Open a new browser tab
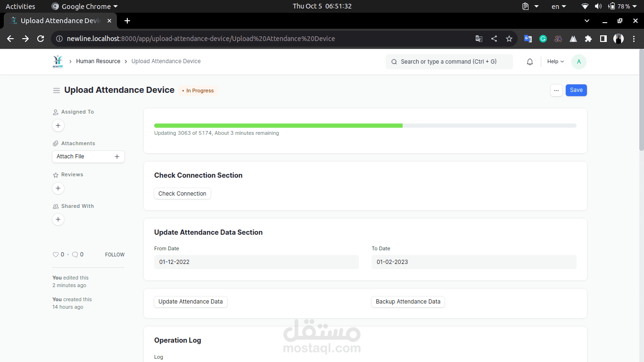This screenshot has height=362, width=644. [x=127, y=21]
